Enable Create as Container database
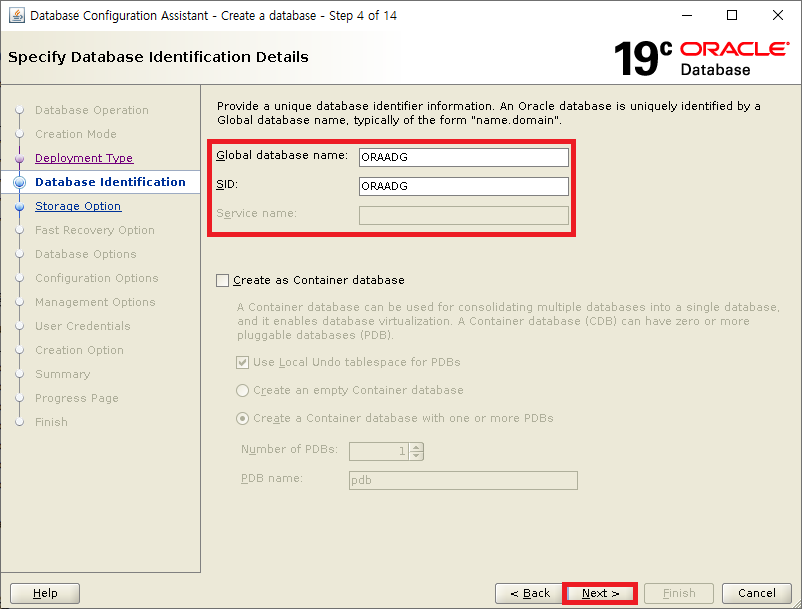 tap(222, 280)
